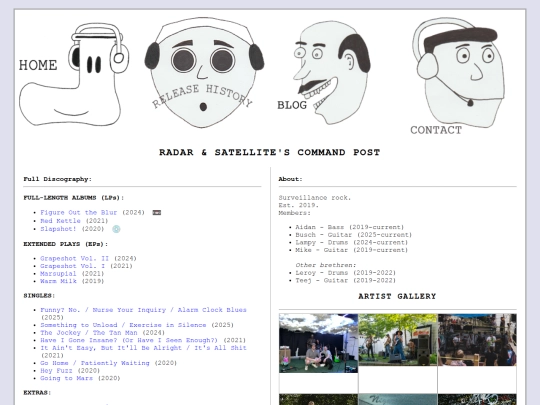Open It Ain't Easy, But It'll Be Alright single
The width and height of the screenshot is (540, 405).
(x=143, y=348)
